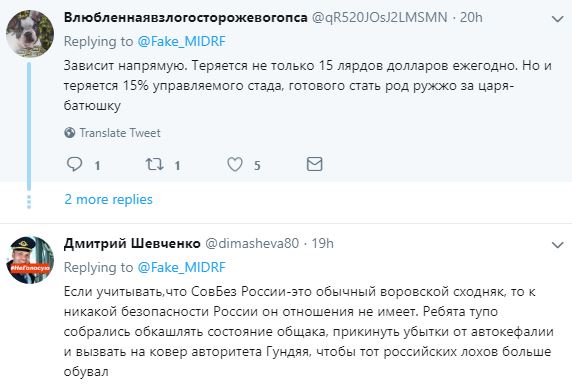Screen dimensions: 572x389
Task: Click the reply speech bubble icon
Action: pyautogui.click(x=74, y=164)
